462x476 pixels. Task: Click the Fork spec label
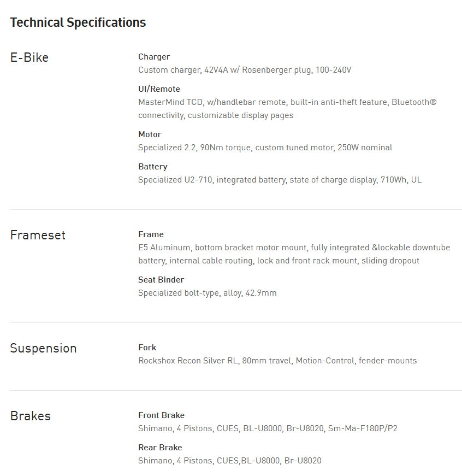(147, 348)
